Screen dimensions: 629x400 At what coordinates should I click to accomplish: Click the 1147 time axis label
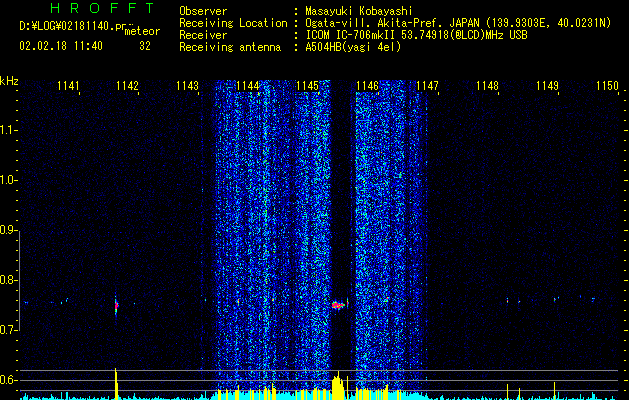[x=427, y=86]
